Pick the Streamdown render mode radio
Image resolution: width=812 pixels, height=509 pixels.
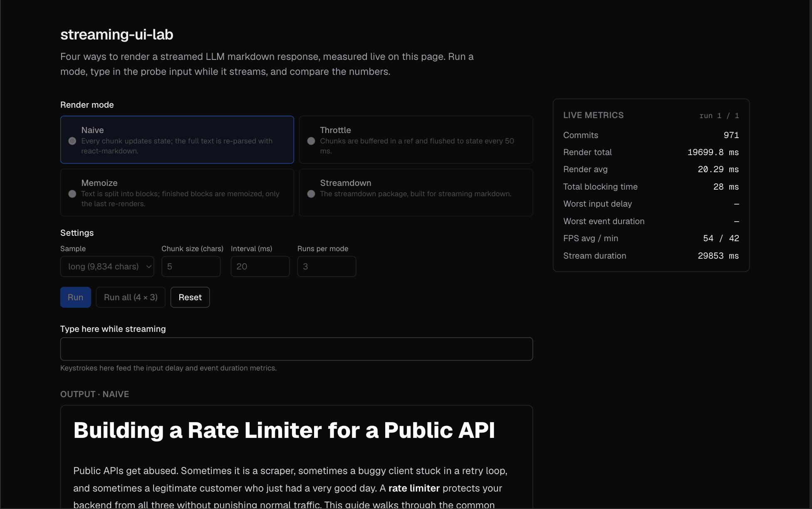click(311, 194)
